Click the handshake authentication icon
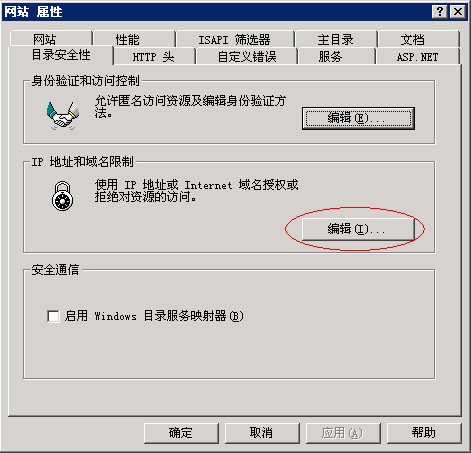Image resolution: width=471 pixels, height=453 pixels. [x=63, y=115]
